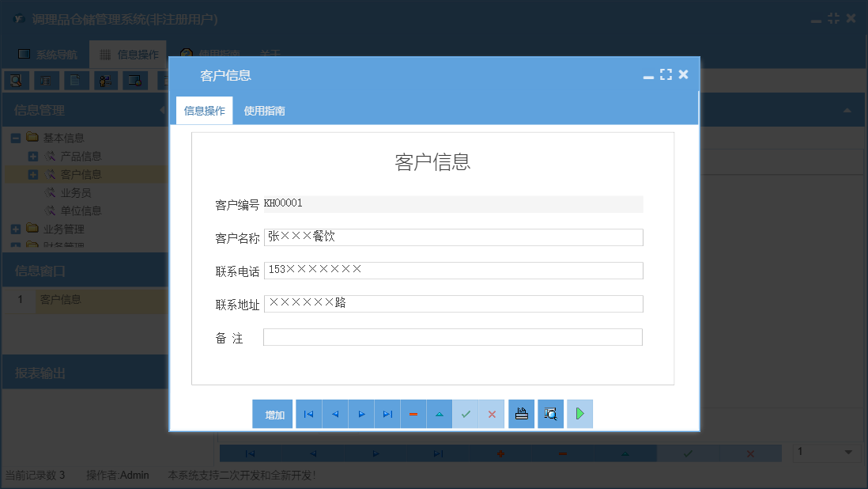Switch to the 使用指南 tab in the dialog
The height and width of the screenshot is (489, 868).
coord(265,110)
